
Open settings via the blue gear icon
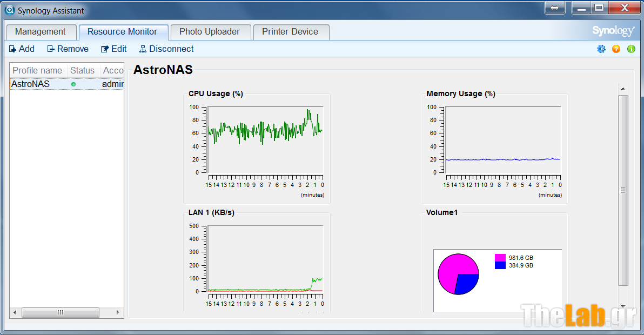tap(601, 49)
